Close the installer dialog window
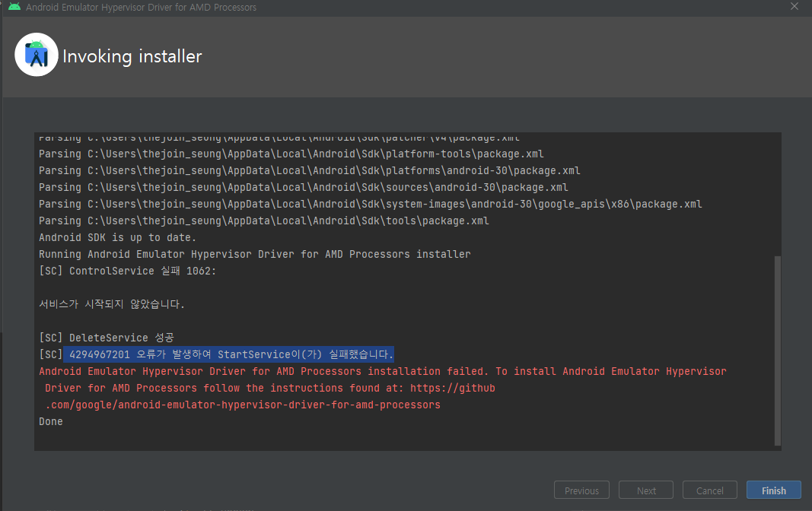 [x=794, y=7]
